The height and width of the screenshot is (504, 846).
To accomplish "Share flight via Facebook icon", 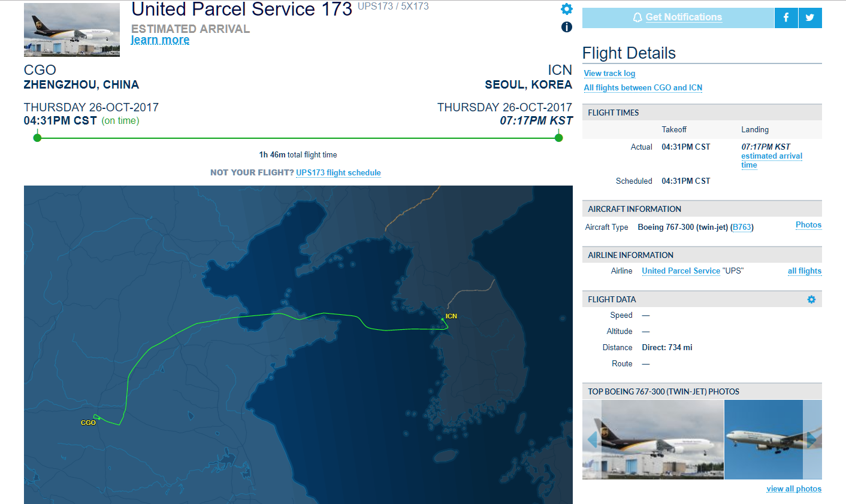I will 786,18.
